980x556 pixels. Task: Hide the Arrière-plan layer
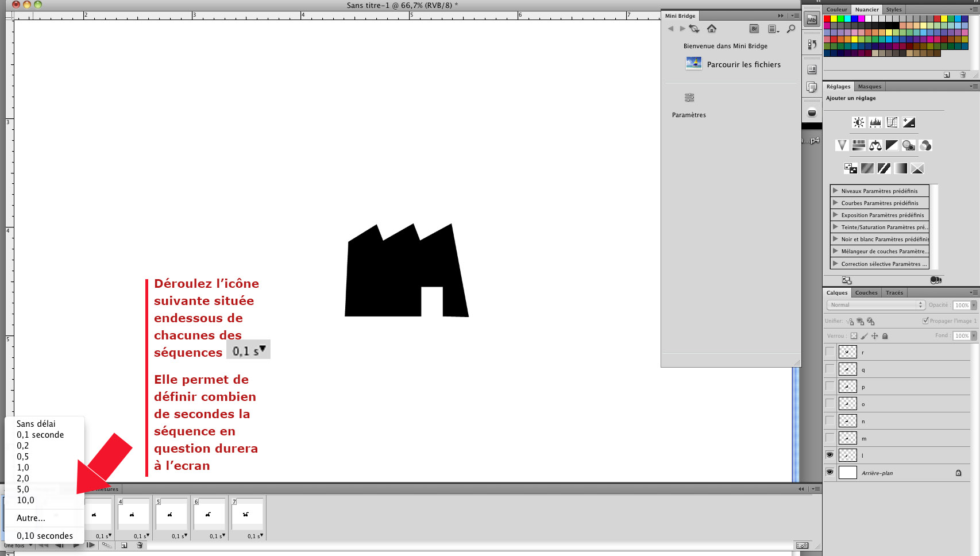pyautogui.click(x=829, y=472)
